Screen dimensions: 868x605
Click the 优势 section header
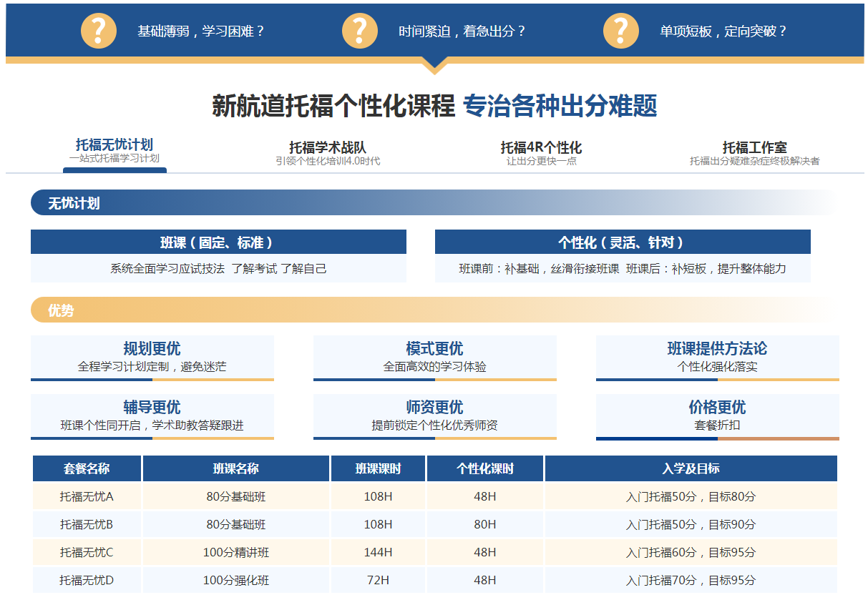point(433,310)
